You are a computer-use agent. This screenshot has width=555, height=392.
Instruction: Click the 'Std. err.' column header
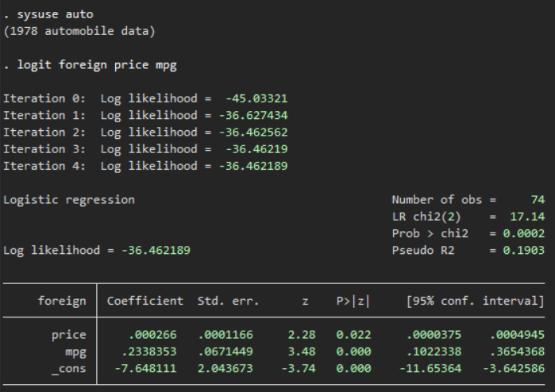[x=224, y=302]
